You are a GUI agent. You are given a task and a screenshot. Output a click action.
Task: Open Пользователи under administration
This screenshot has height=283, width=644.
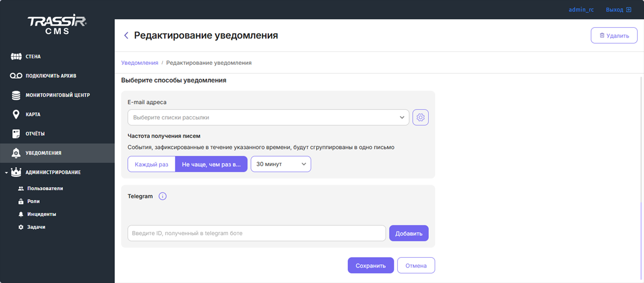[45, 189]
